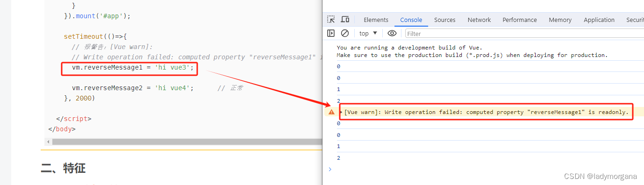Click the orange warning icon in console
The width and height of the screenshot is (644, 185).
(x=331, y=112)
